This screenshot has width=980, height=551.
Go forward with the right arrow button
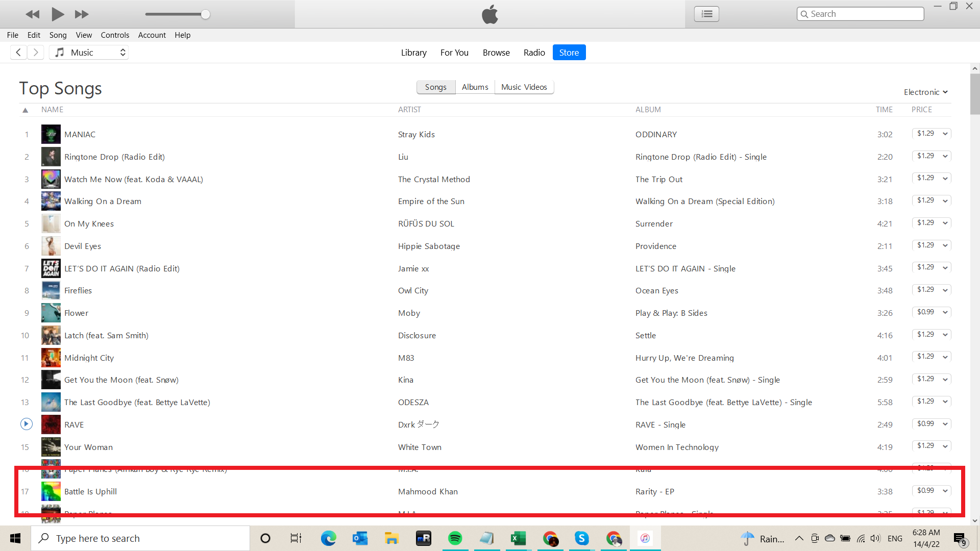[x=36, y=53]
